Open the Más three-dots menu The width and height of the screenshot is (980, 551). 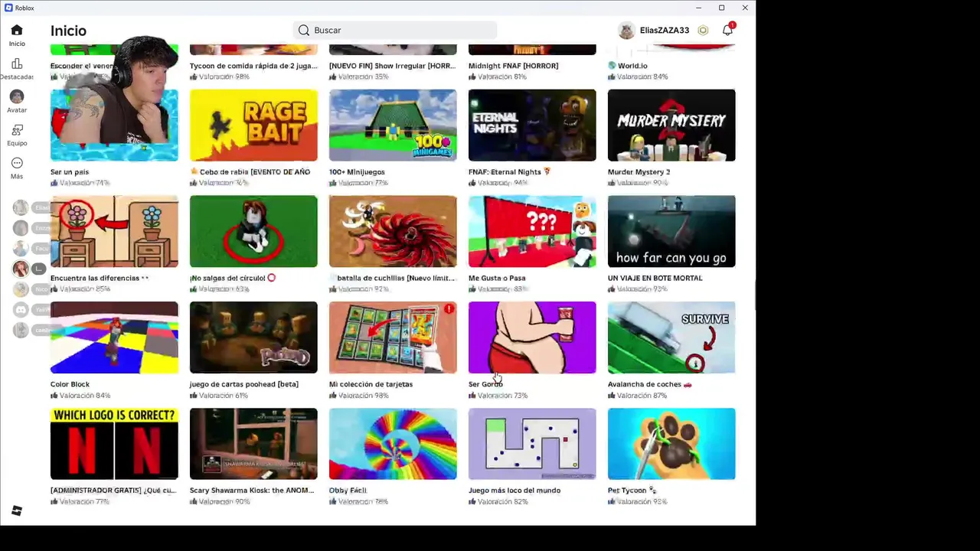(17, 163)
